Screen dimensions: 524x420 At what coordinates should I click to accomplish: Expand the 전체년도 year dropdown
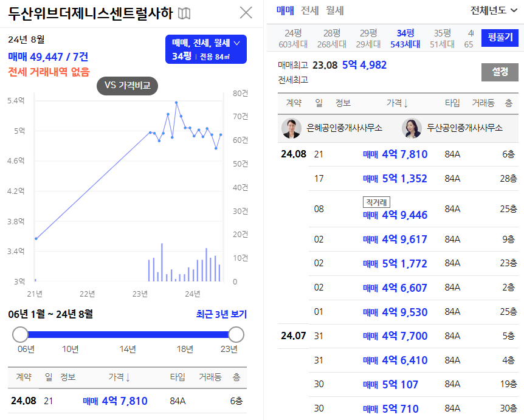point(494,11)
